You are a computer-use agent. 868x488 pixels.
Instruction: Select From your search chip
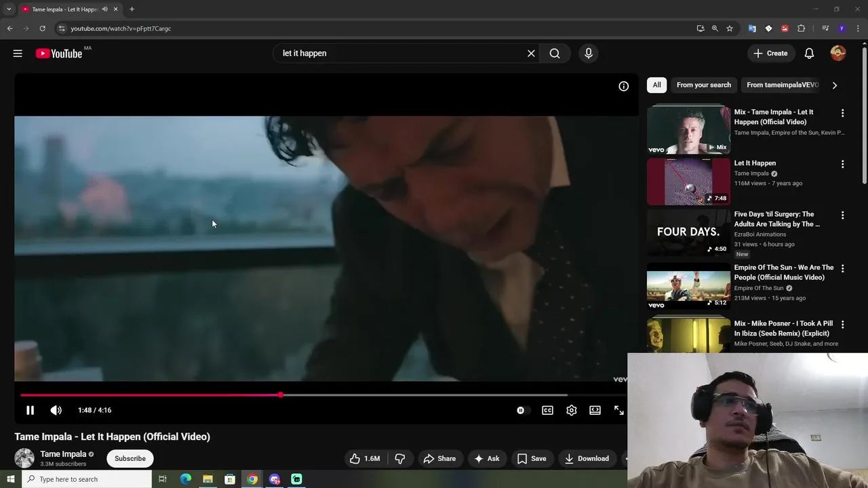[x=704, y=85]
